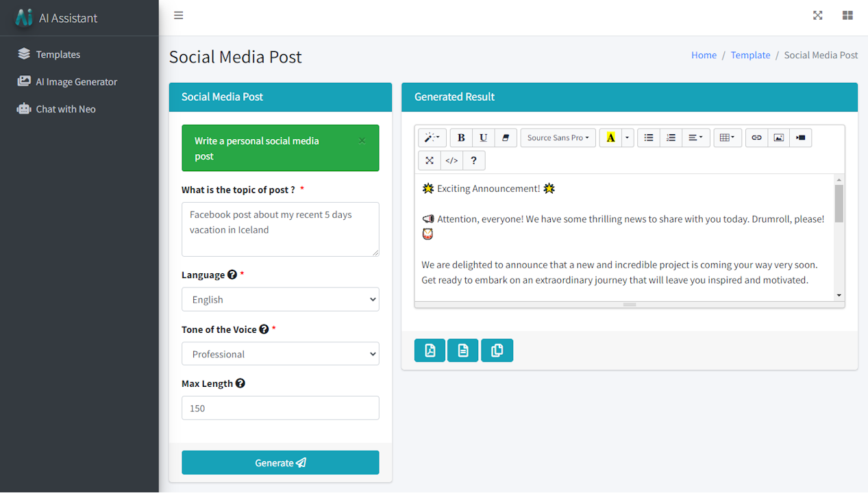Toggle bold formatting in the editor

pyautogui.click(x=460, y=138)
